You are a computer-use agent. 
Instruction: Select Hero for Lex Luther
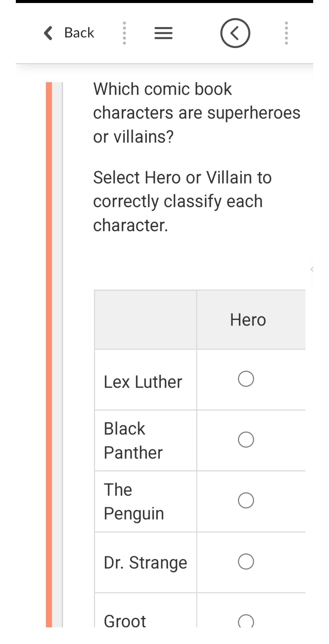point(246,379)
